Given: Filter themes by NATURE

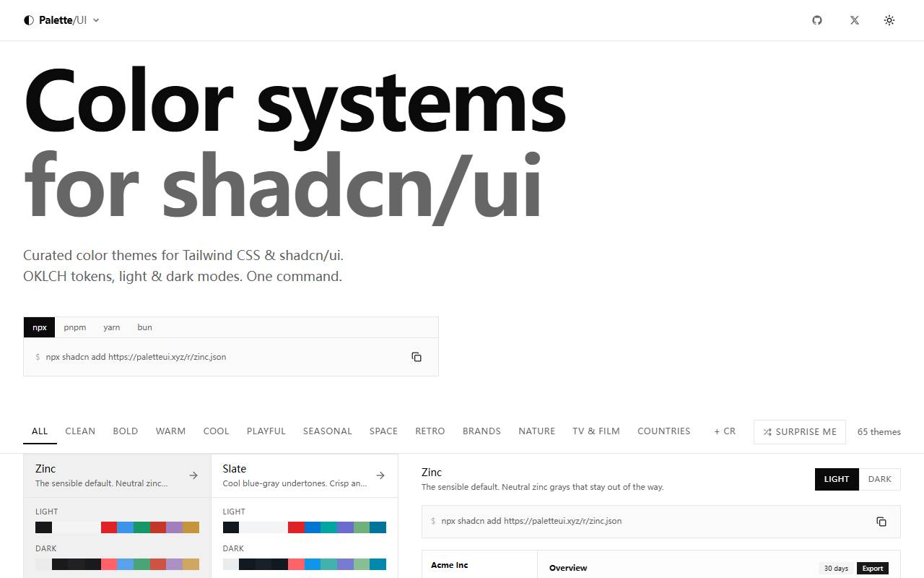Looking at the screenshot, I should [x=537, y=431].
